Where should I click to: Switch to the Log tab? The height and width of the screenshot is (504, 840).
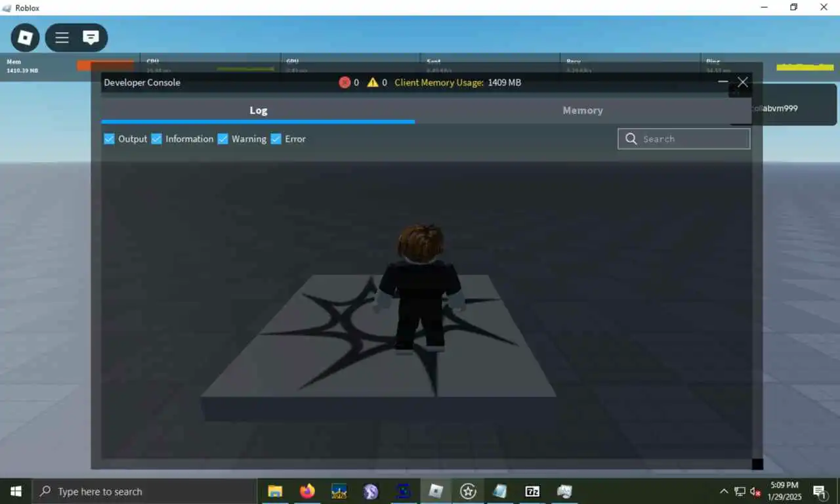tap(258, 110)
